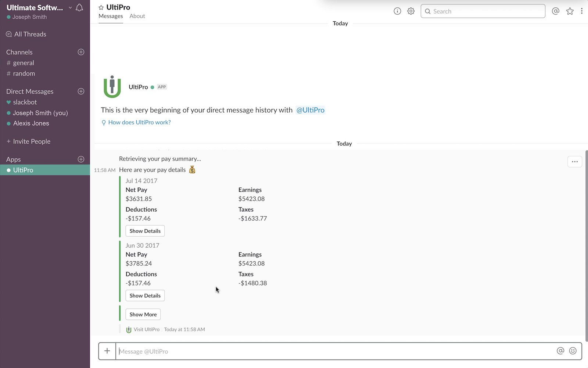Browse apps with plus icon
The width and height of the screenshot is (588, 368).
81,159
